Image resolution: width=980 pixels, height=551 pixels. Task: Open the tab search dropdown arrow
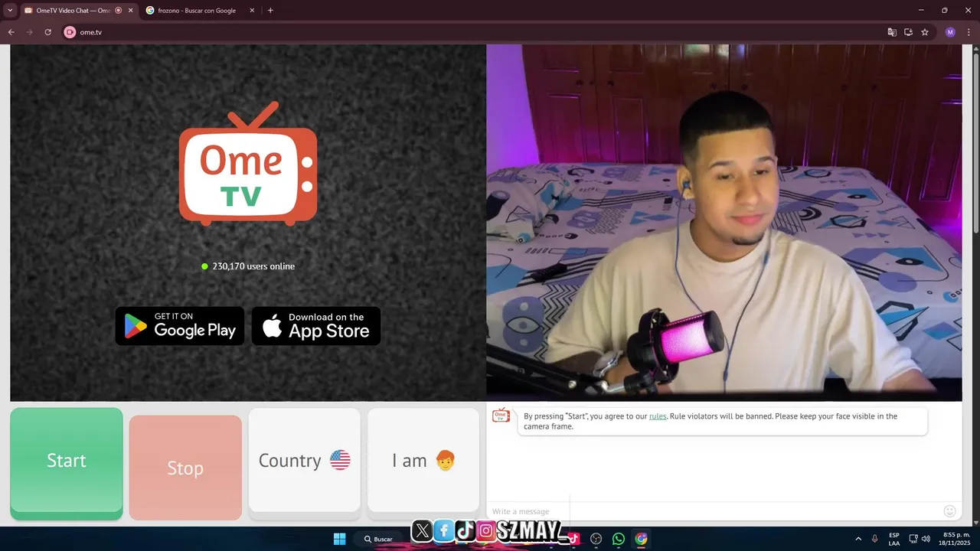(x=10, y=11)
